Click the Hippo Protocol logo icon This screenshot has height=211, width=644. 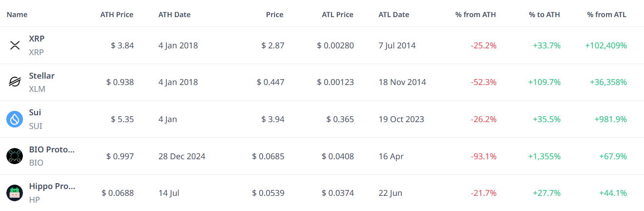tap(15, 193)
